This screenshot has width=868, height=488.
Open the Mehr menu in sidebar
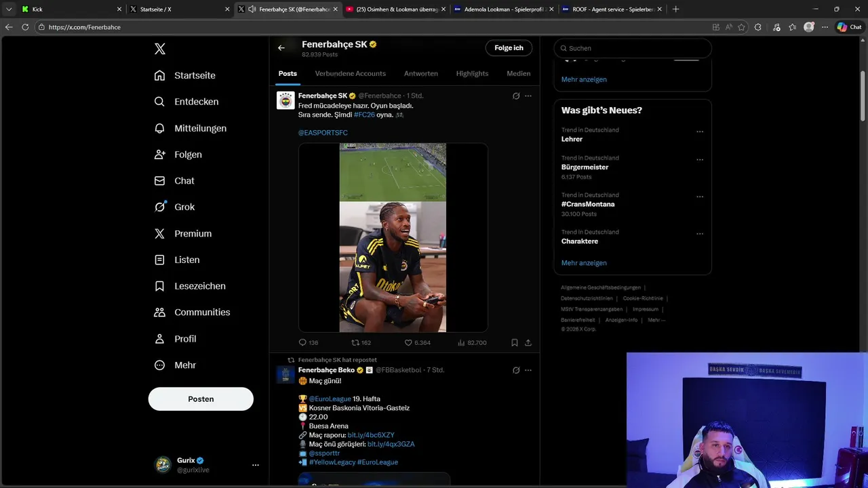pos(175,365)
